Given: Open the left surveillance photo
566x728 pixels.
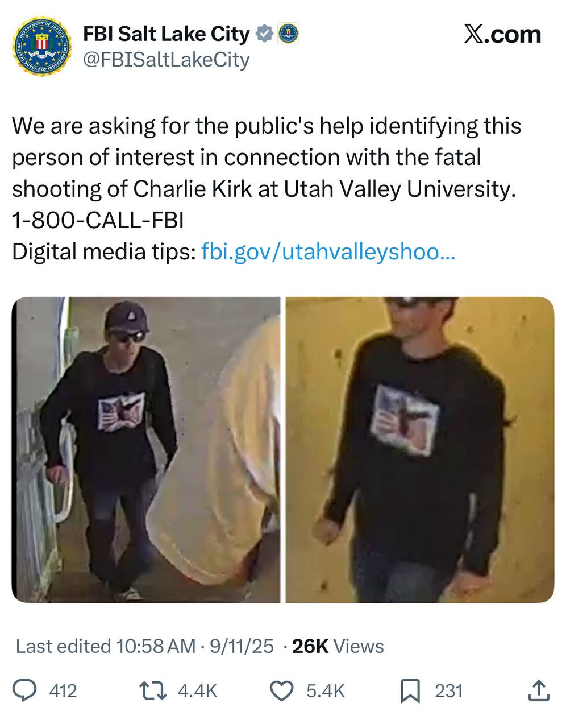Looking at the screenshot, I should coord(146,449).
